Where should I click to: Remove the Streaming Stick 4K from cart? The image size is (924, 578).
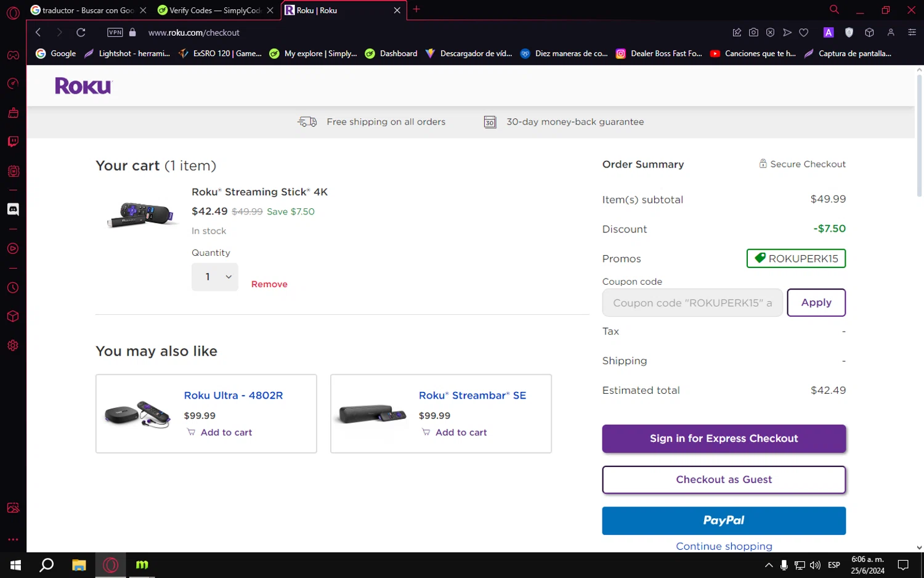click(x=269, y=284)
